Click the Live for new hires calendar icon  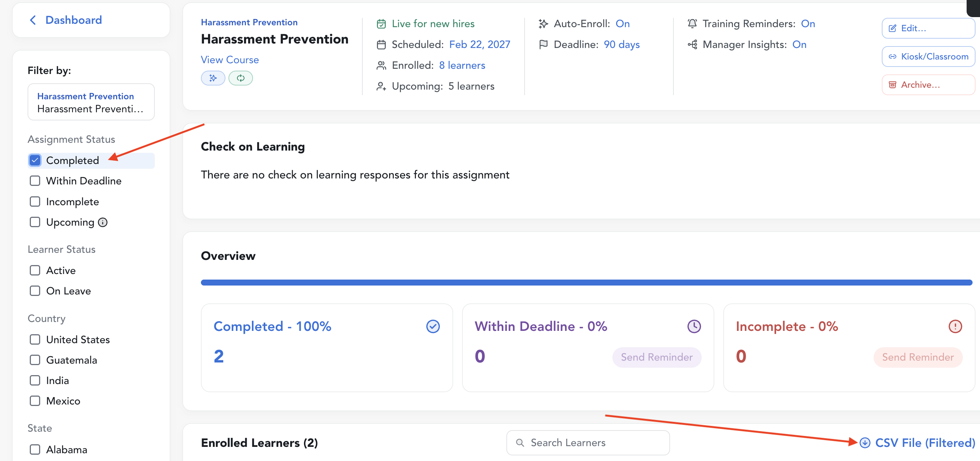(381, 24)
